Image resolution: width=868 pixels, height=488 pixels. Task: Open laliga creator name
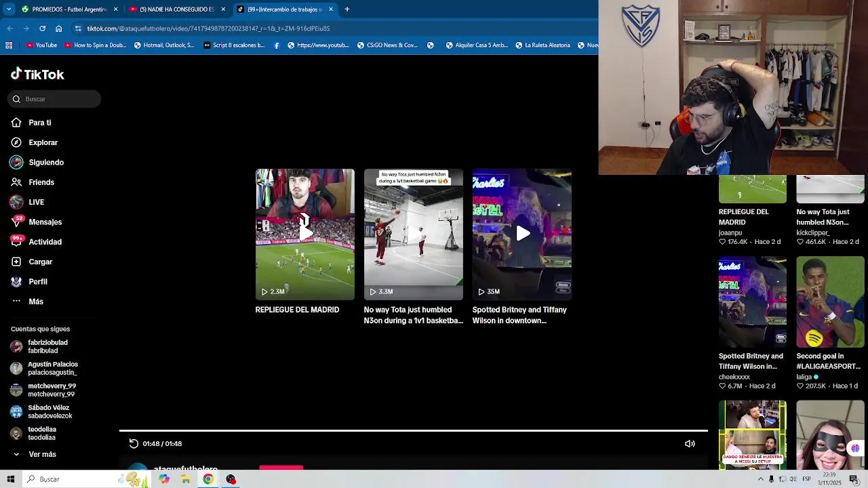pyautogui.click(x=804, y=377)
